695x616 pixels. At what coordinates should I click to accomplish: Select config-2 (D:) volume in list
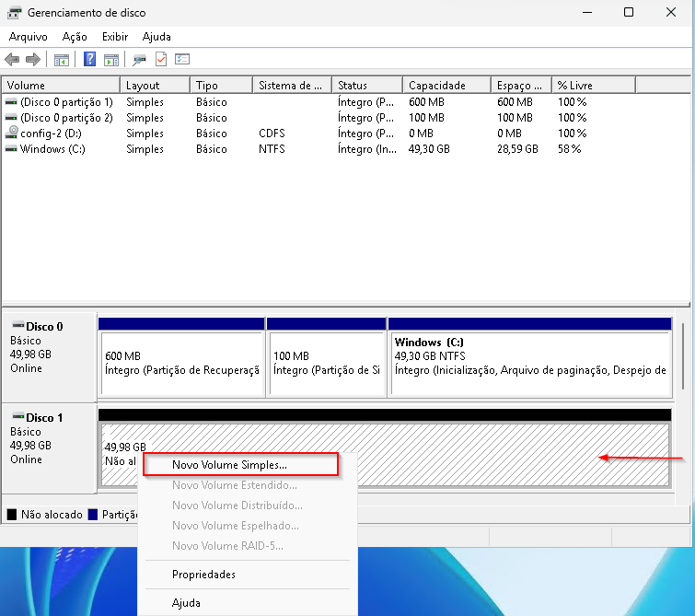(52, 134)
